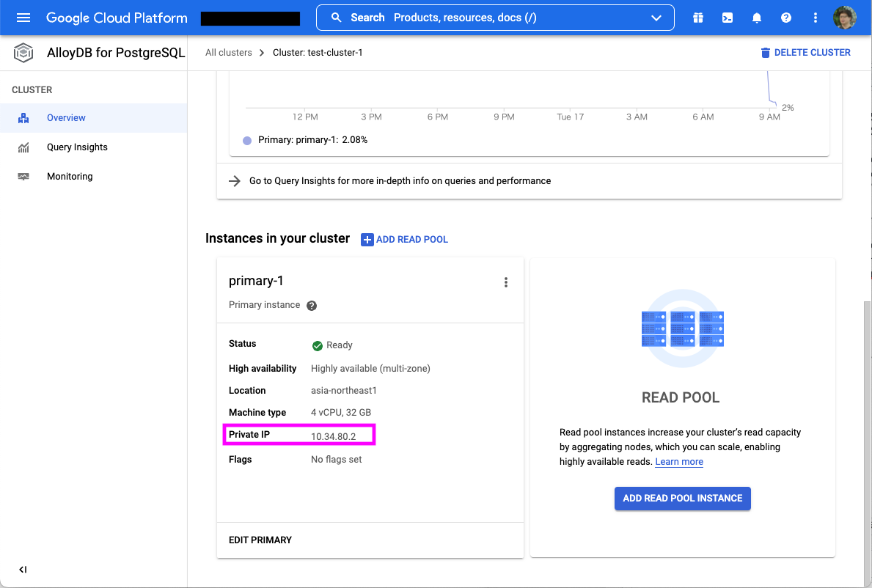Click the Primary instance help icon
872x588 pixels.
click(312, 306)
